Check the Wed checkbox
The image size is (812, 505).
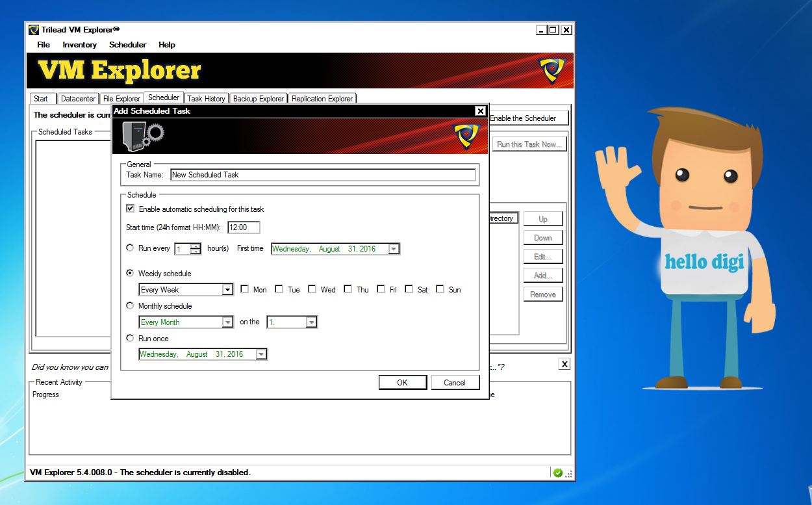(x=312, y=289)
